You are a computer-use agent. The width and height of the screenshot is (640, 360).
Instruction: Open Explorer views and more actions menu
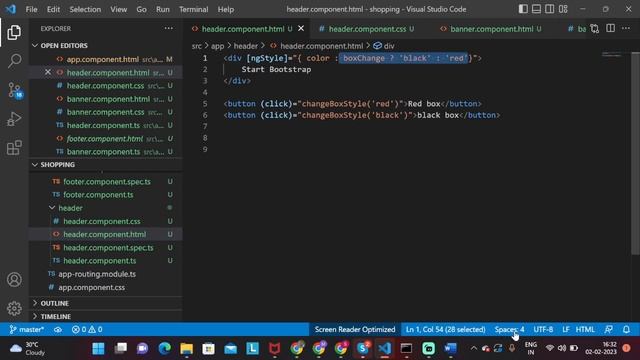coord(169,29)
